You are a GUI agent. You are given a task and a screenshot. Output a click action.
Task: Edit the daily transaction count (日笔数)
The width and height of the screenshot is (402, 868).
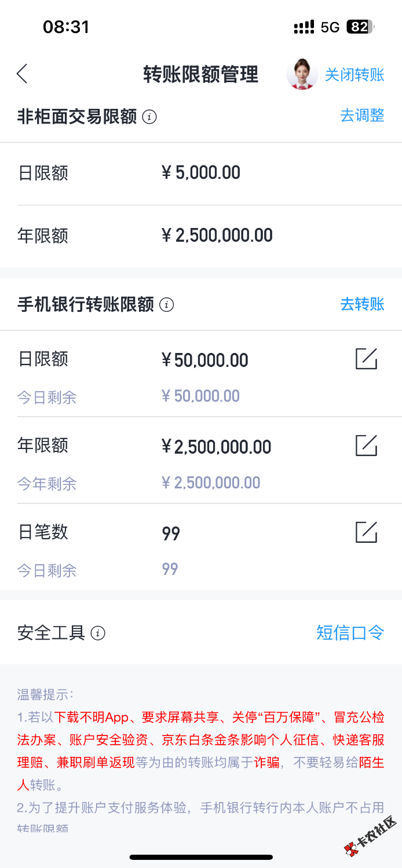[366, 532]
